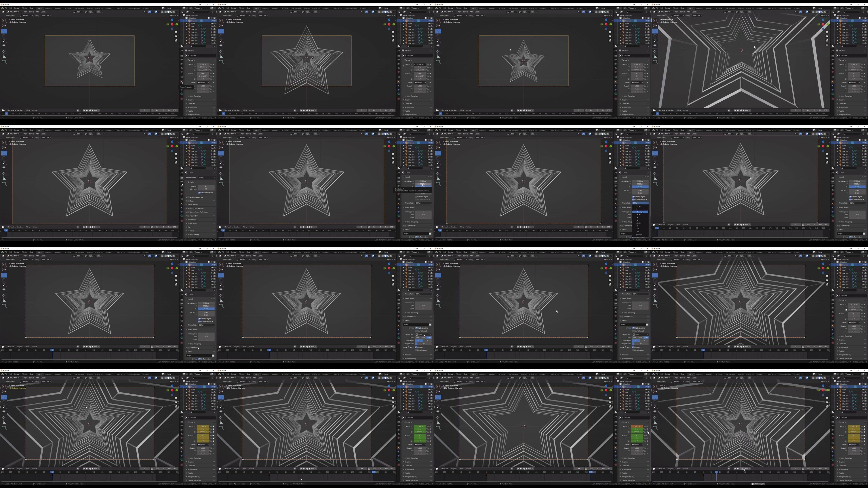Disable Star.005 render camera icon in Eevee settings window
Screen dimensions: 868x488
pos(215,163)
